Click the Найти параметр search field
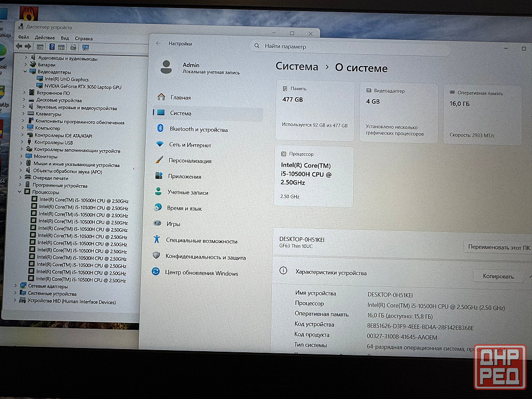Screen dimensions: 532x399 [351, 47]
